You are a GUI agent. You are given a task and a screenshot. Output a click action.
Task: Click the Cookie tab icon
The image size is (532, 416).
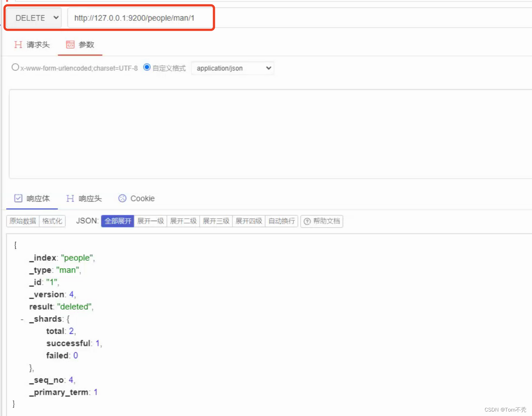tap(122, 198)
